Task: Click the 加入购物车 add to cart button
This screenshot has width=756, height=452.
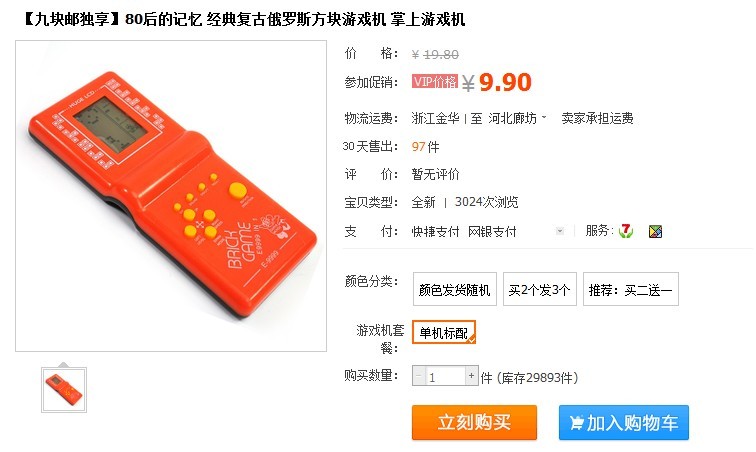Action: click(x=624, y=423)
